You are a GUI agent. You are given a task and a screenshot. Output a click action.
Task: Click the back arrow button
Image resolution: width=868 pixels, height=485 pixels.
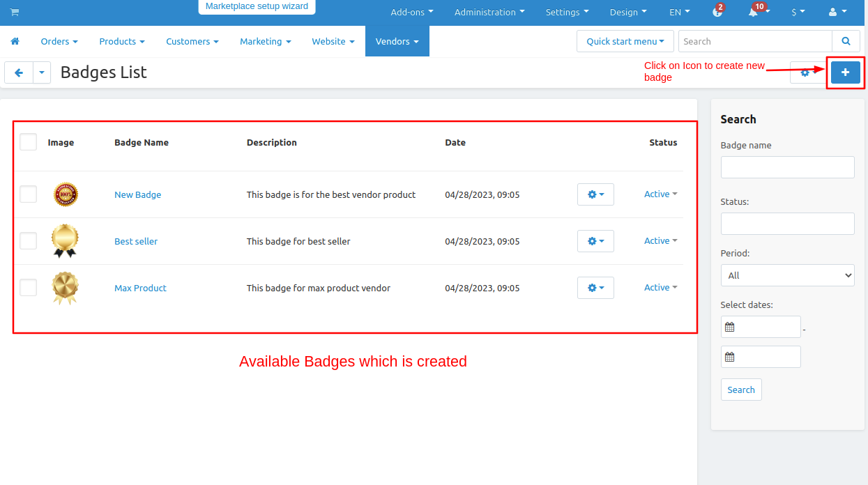(x=19, y=72)
